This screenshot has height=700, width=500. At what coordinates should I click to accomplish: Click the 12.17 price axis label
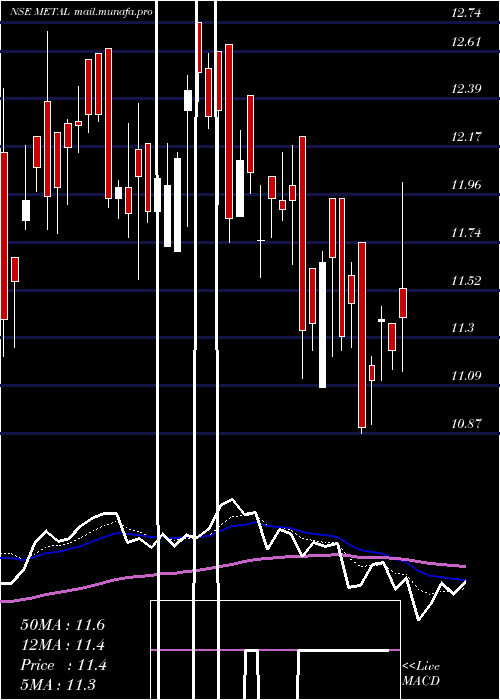coord(466,137)
